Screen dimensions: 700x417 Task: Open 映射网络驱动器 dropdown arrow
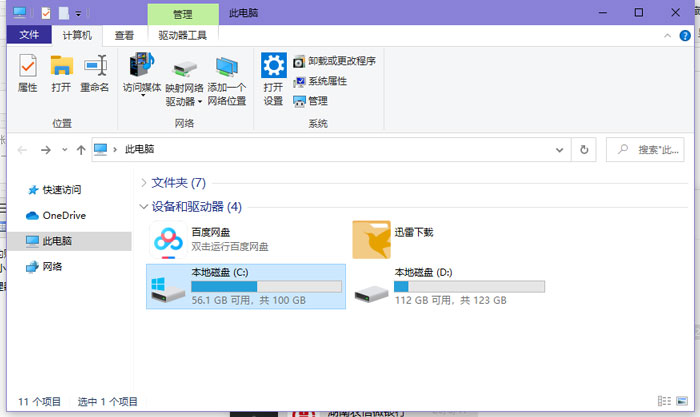tap(200, 102)
